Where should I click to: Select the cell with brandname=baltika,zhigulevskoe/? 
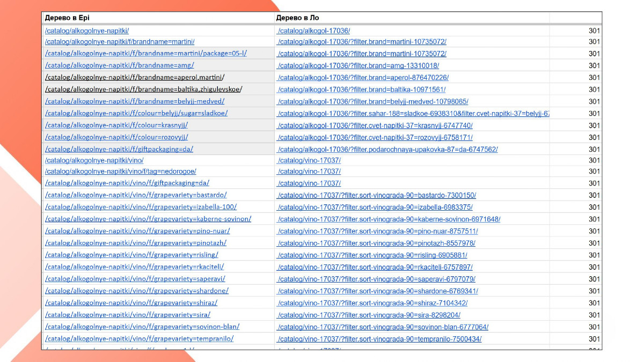coord(158,90)
